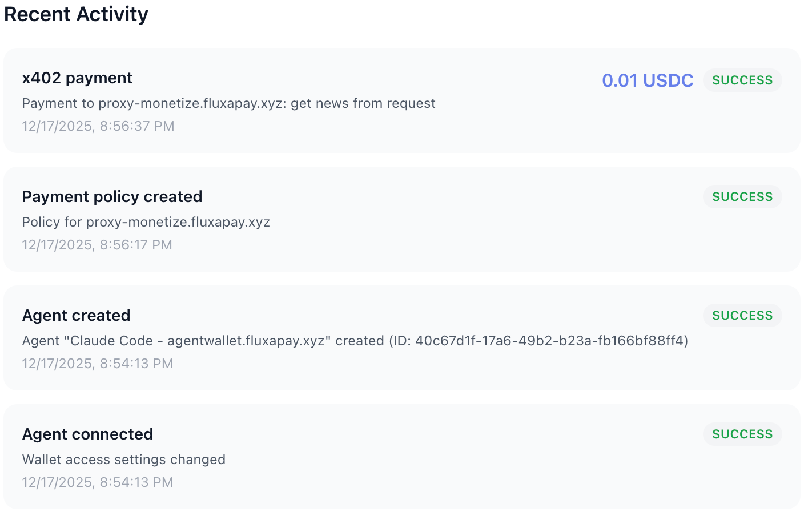Open the Payment policy created entry
812x532 pixels.
click(112, 197)
